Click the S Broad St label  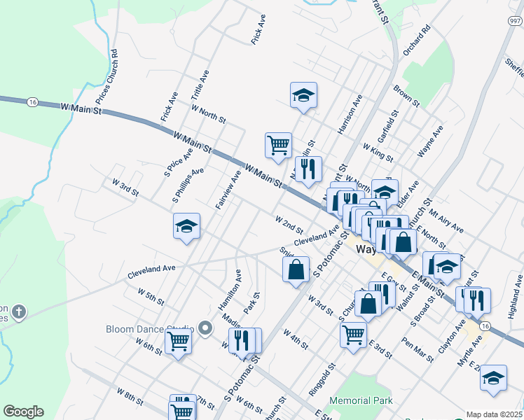[422, 311]
